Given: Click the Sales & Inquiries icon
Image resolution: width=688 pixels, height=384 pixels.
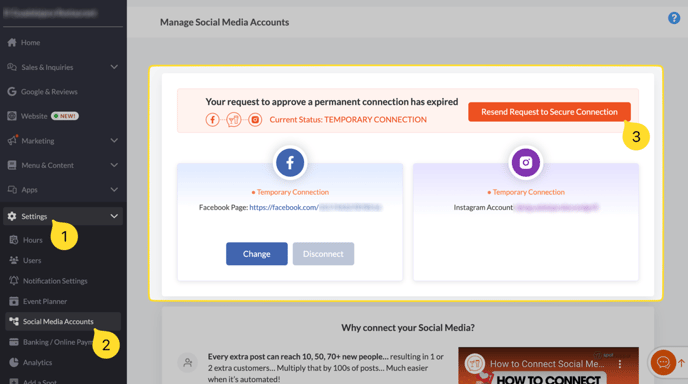Looking at the screenshot, I should (x=12, y=67).
